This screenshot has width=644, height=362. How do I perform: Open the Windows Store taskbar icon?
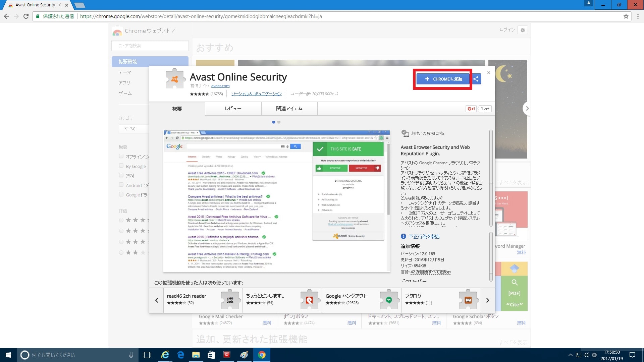pyautogui.click(x=211, y=355)
